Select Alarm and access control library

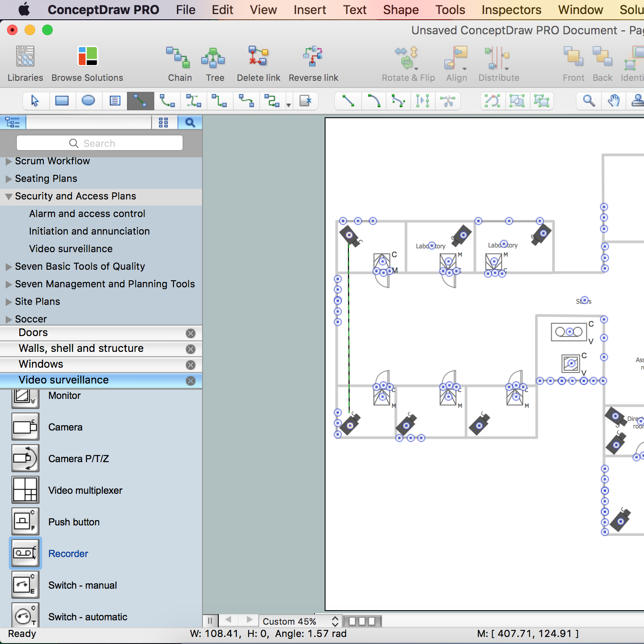coord(87,214)
